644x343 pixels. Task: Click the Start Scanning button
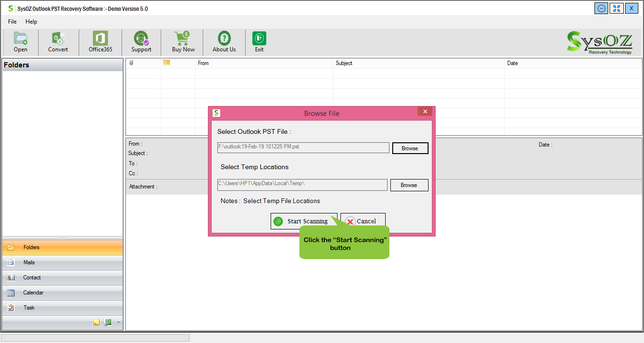pos(304,221)
